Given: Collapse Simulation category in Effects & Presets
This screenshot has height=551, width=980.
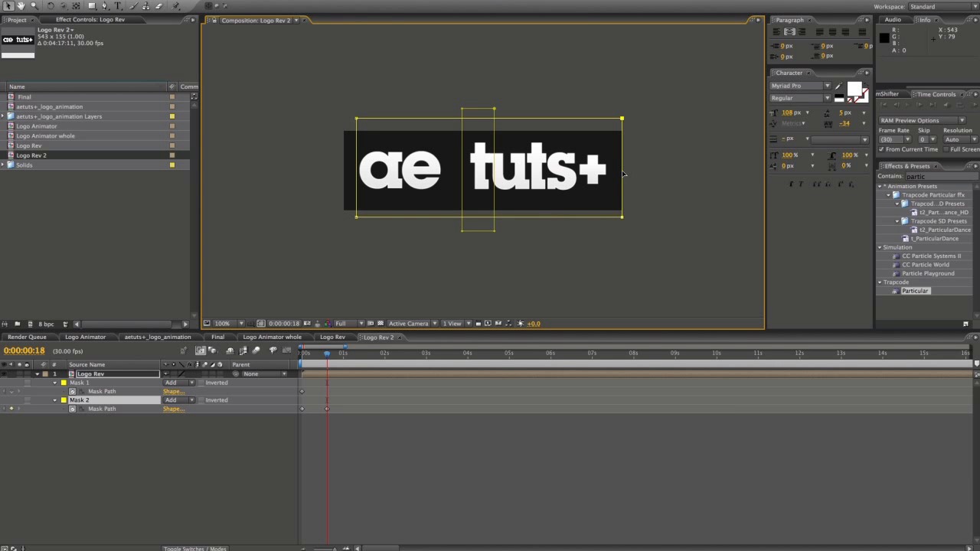Looking at the screenshot, I should coord(880,247).
